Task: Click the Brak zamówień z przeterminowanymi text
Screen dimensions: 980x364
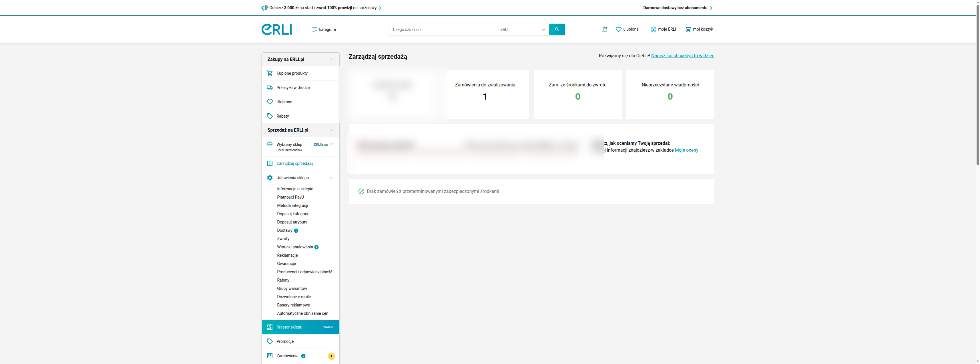Action: tap(433, 191)
